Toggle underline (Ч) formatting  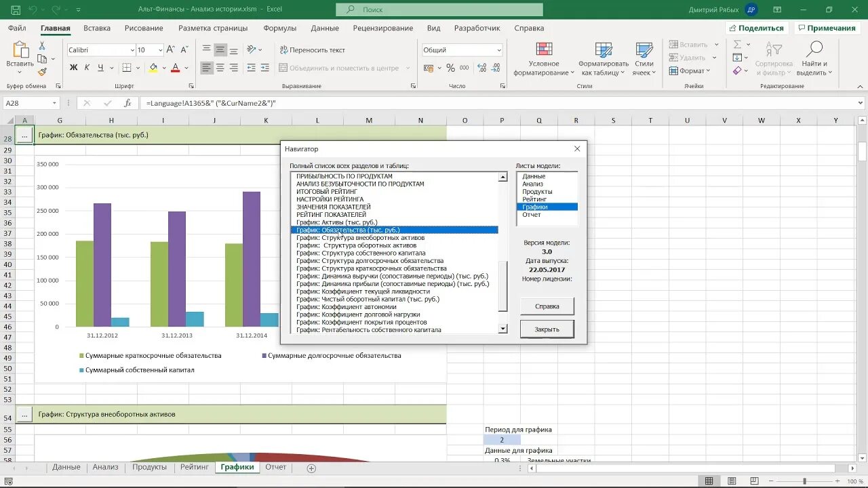point(100,68)
